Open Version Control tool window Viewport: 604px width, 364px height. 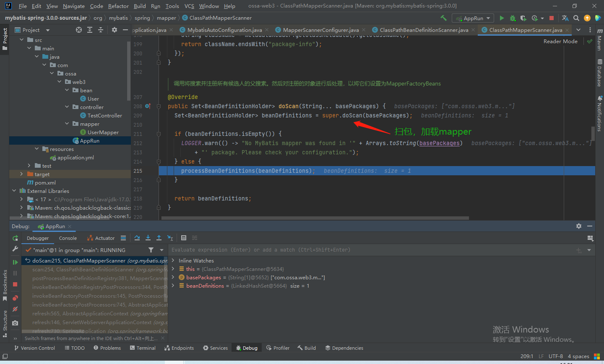(34, 348)
